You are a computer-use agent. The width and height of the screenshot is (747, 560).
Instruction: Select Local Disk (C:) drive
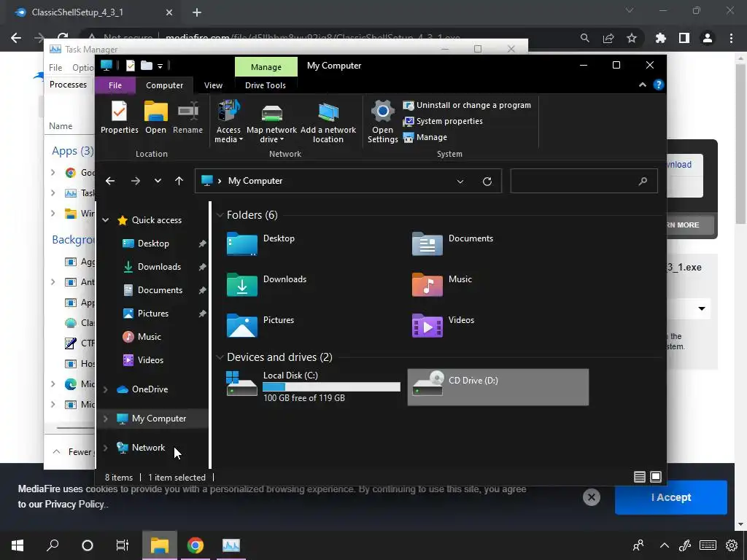[314, 386]
